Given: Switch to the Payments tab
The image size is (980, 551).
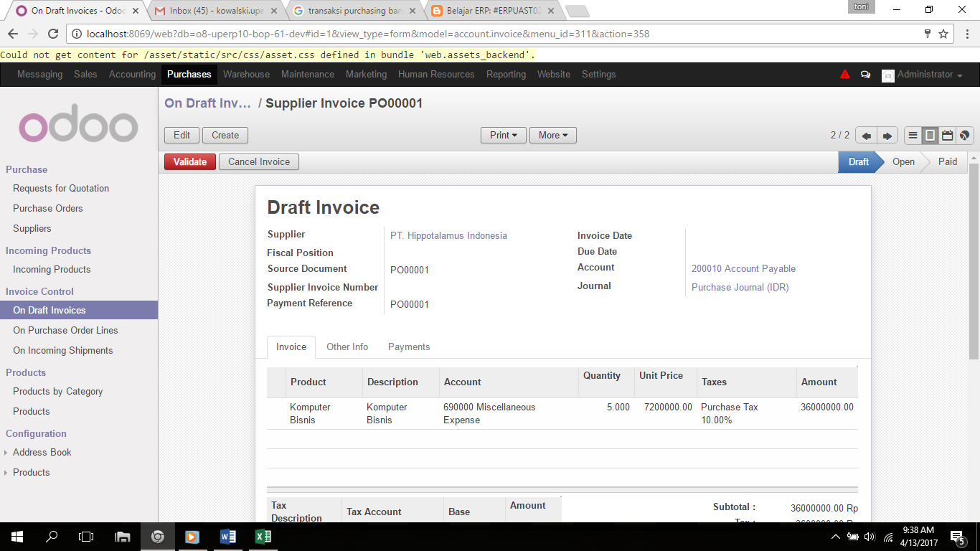Looking at the screenshot, I should [x=409, y=347].
